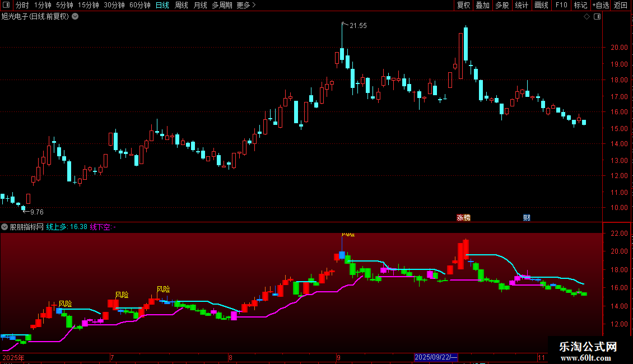Click the 2025年 label on date axis

click(x=13, y=357)
